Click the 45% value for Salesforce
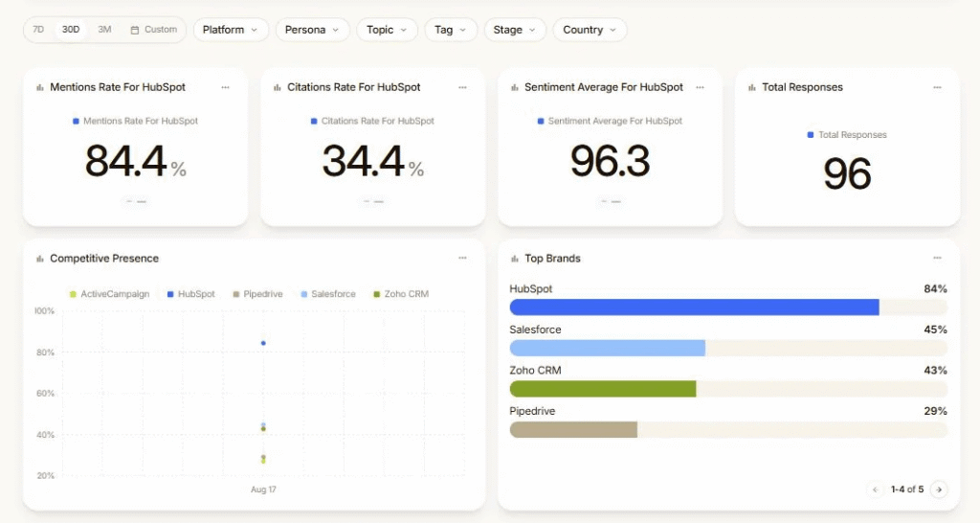 click(x=935, y=330)
